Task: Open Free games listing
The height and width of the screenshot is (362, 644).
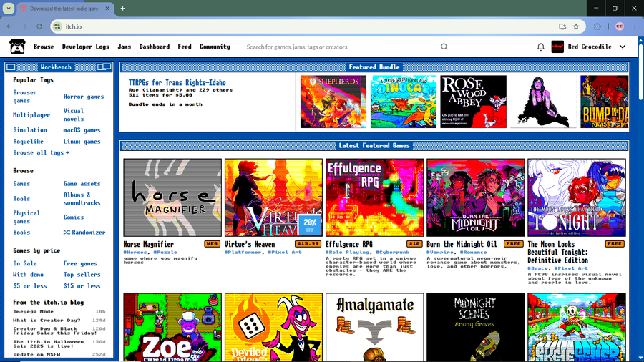Action: 80,263
